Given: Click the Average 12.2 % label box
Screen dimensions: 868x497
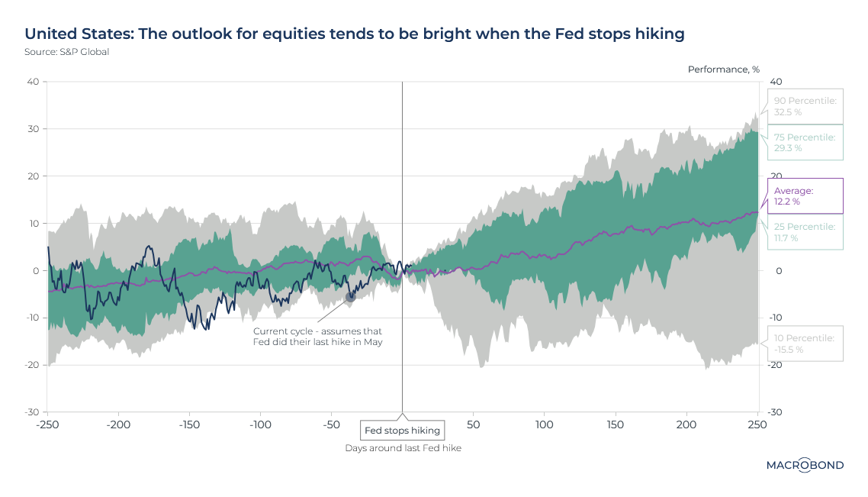Looking at the screenshot, I should click(x=805, y=196).
